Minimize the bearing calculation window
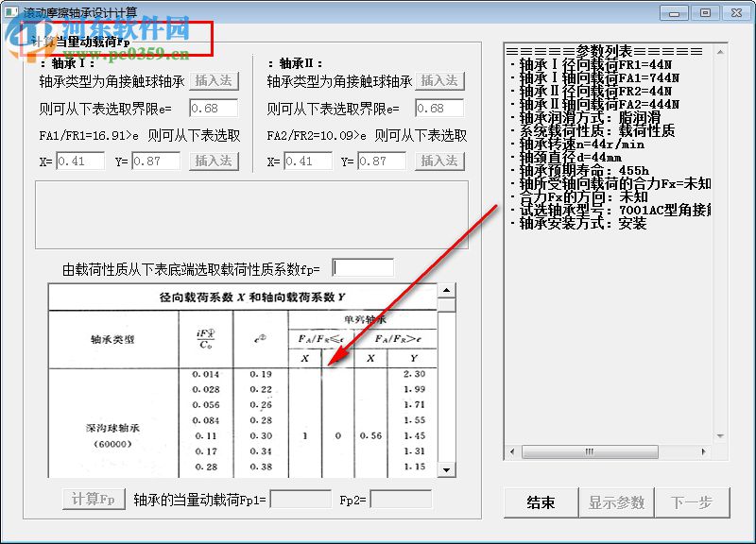This screenshot has width=756, height=544. coord(674,13)
